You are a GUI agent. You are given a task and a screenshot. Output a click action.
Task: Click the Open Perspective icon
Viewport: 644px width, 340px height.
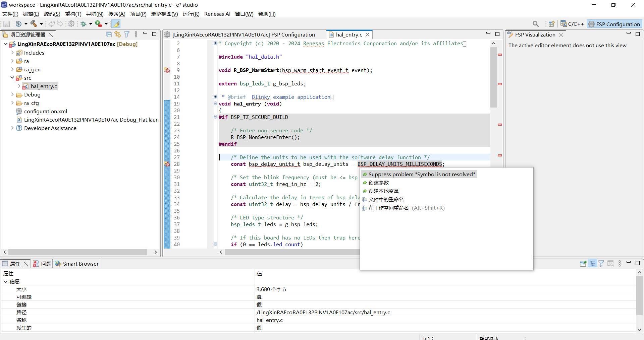[551, 24]
